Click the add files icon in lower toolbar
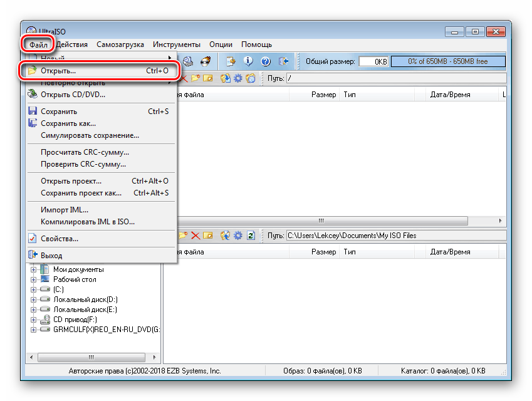The image size is (532, 401). (x=226, y=236)
